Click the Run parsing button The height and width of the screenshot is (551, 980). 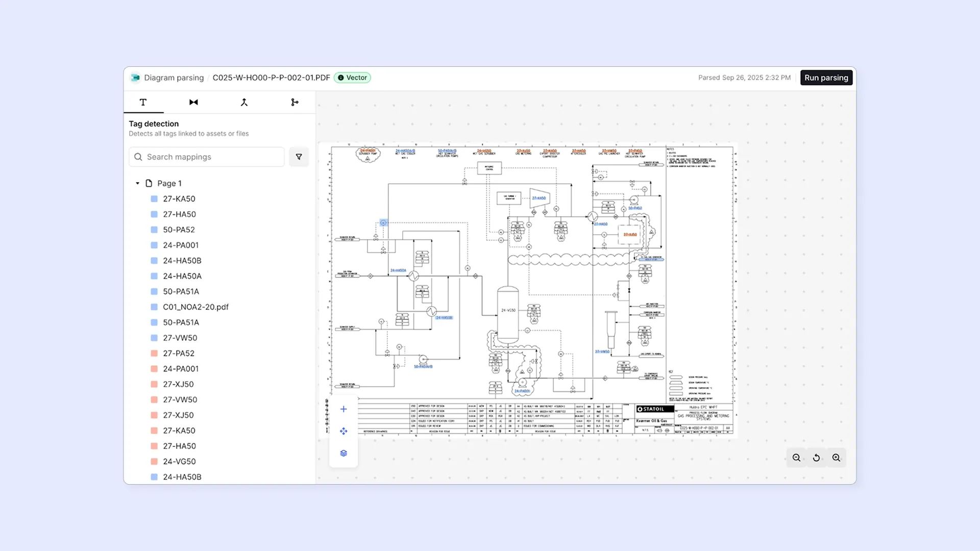826,78
